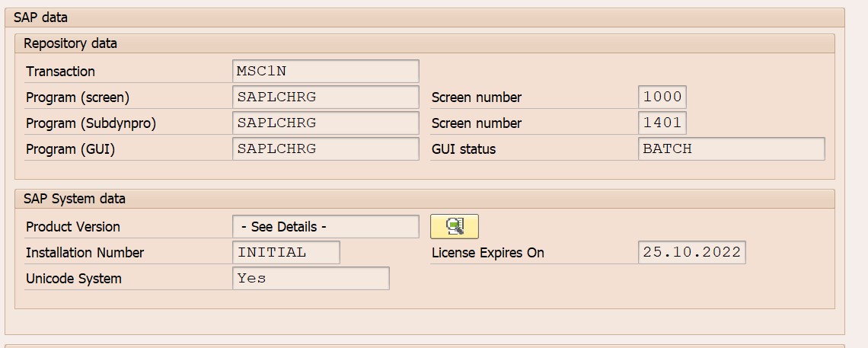
Task: Select the Program (screen) SAPLCHRG field
Action: point(325,97)
